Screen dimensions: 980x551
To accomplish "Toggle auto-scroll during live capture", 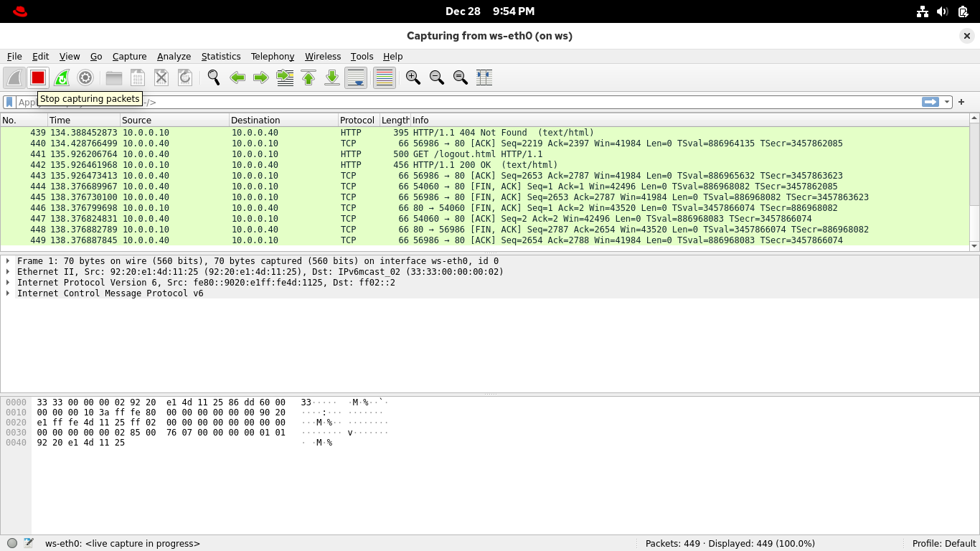I will click(356, 77).
